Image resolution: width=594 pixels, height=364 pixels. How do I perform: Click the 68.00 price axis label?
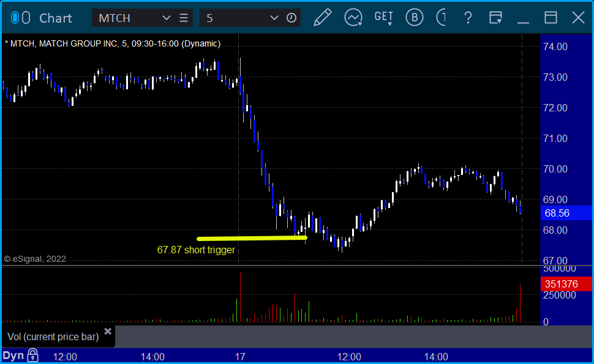(x=555, y=230)
